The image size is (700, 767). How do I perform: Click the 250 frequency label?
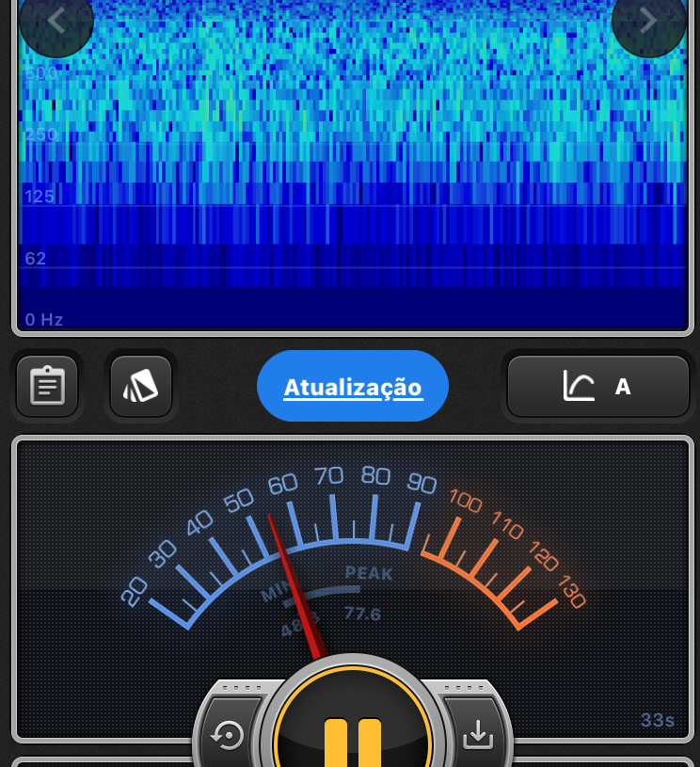tap(41, 135)
